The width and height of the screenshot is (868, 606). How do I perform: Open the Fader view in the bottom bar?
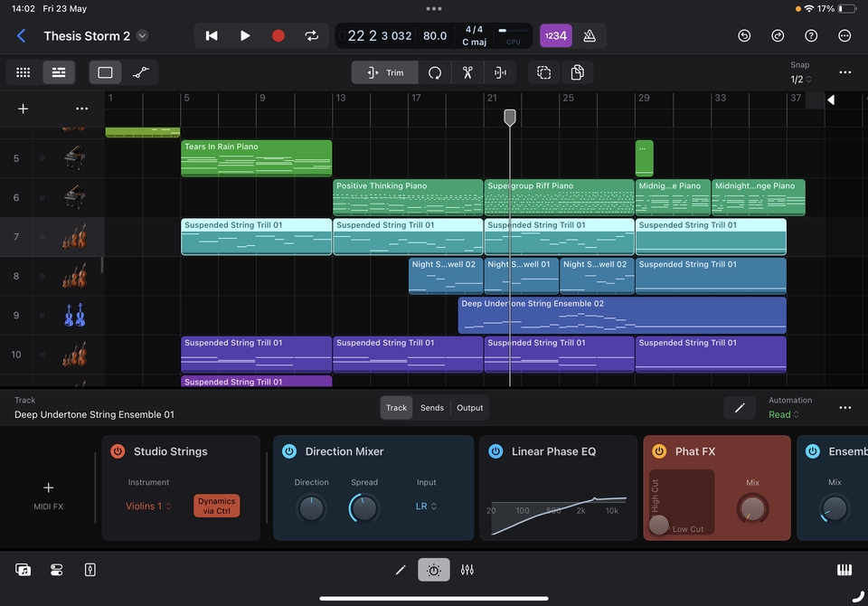90,570
